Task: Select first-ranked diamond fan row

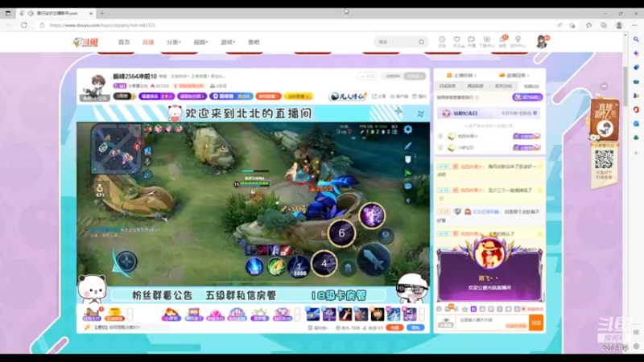Action: coord(489,136)
